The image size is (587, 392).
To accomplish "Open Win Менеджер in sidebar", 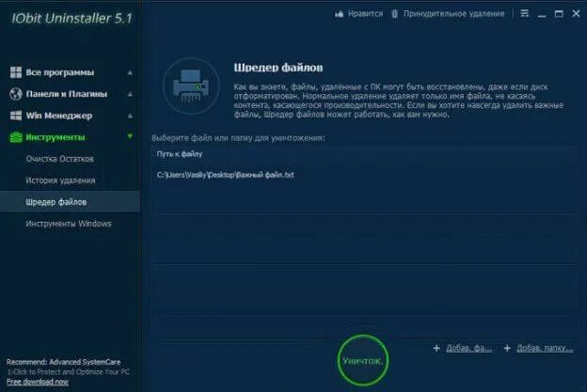I will tap(59, 116).
